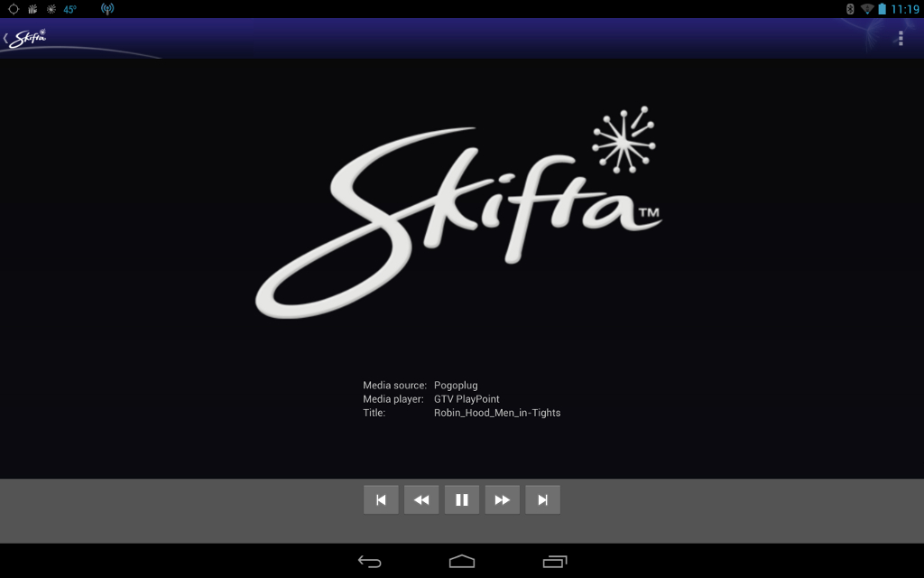924x578 pixels.
Task: Tap the circular target notification icon
Action: coord(14,9)
